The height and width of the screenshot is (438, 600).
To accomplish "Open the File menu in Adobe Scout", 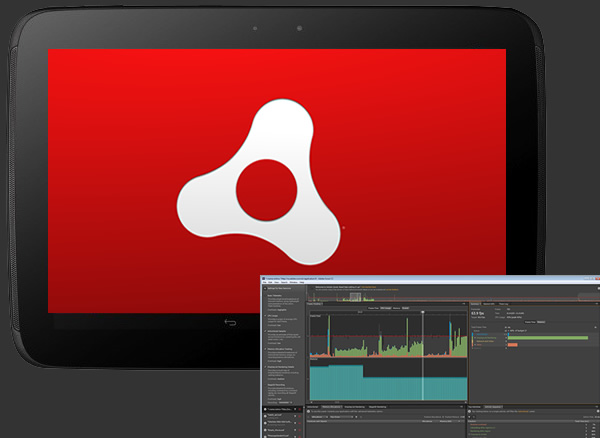I will tap(264, 282).
